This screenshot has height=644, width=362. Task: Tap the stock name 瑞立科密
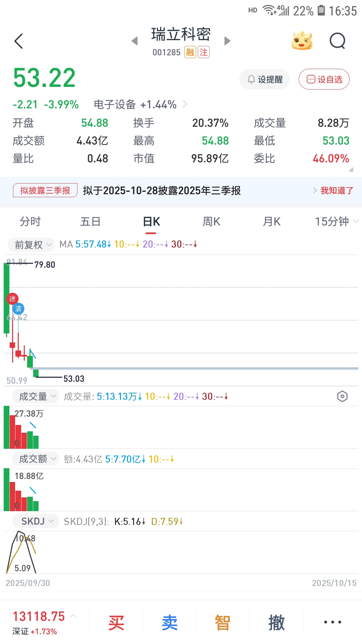tap(181, 34)
